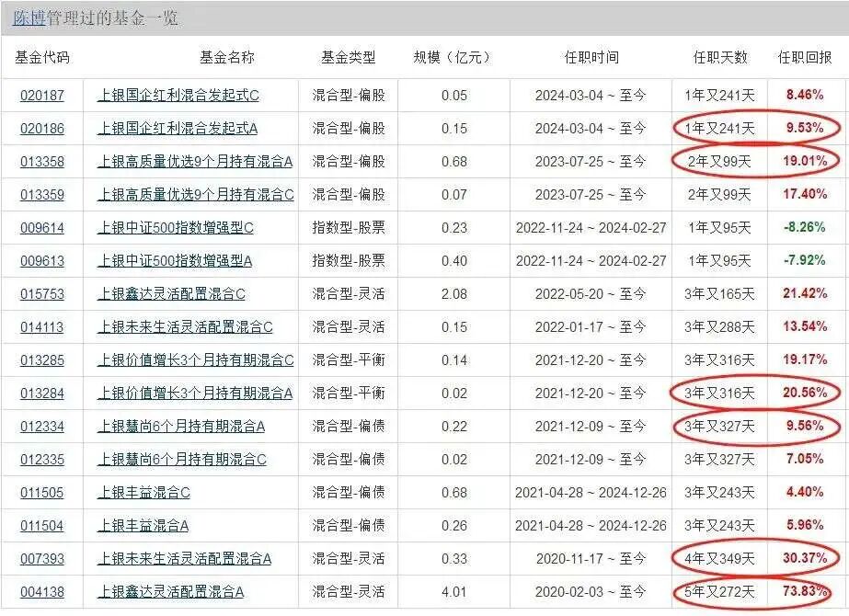Screen dimensions: 849x616
Task: Open fund 上银未来生活灵活配置混合A
Action: point(184,559)
